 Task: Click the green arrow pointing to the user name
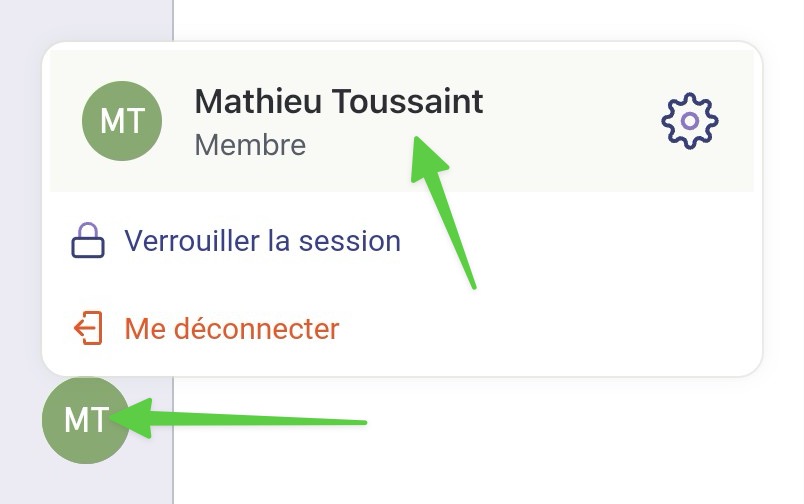click(x=443, y=212)
